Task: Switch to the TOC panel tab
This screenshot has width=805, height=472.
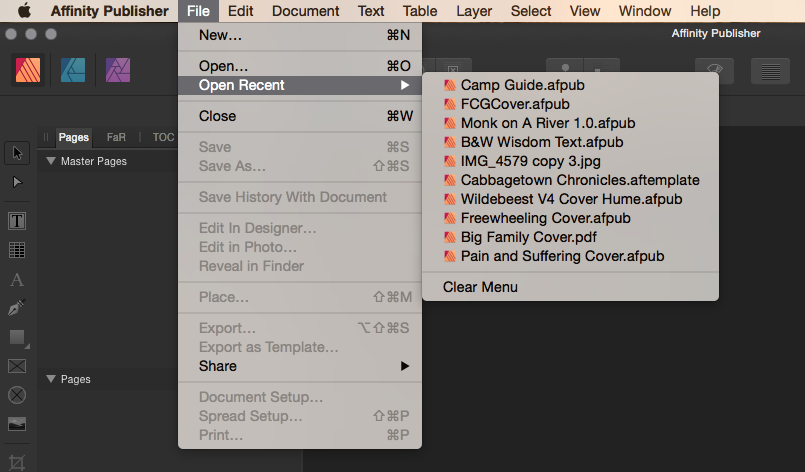Action: (x=163, y=137)
